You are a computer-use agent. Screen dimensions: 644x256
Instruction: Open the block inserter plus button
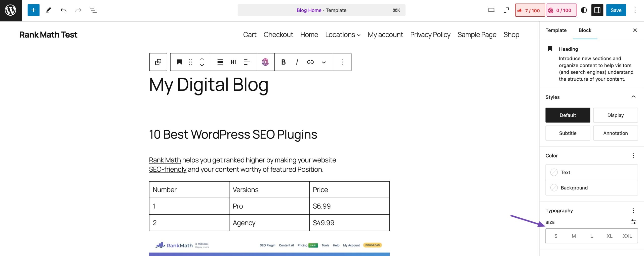coord(33,10)
